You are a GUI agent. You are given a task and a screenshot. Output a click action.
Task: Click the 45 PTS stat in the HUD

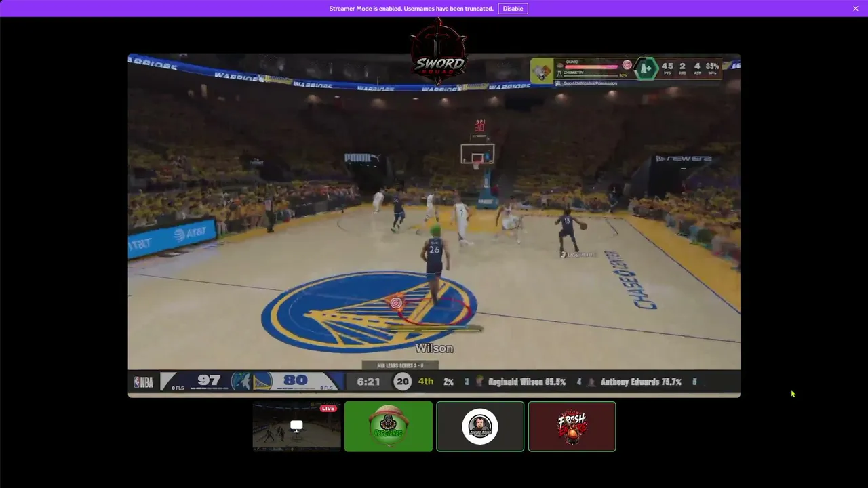pos(668,68)
